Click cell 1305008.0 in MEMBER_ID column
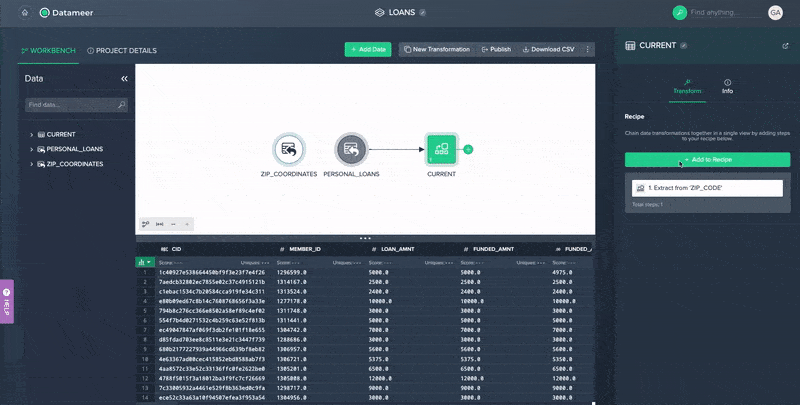Screen dimensions: 800x405 tap(292, 378)
